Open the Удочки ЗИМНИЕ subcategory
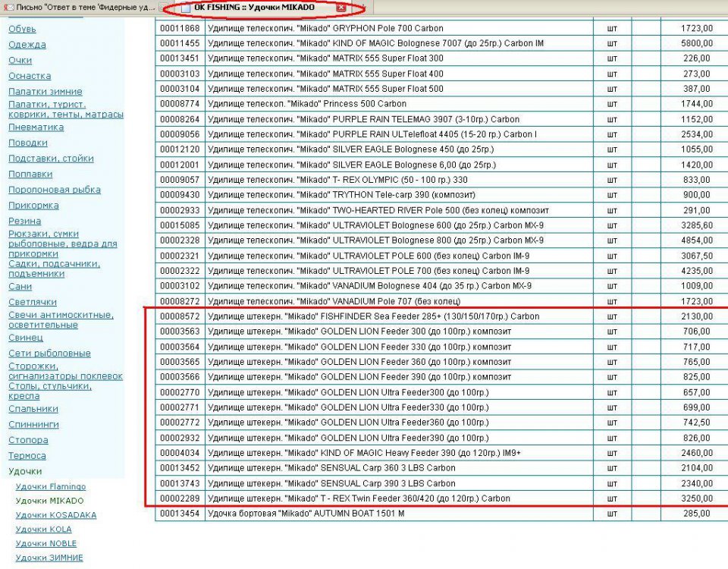The image size is (728, 569). point(49,558)
